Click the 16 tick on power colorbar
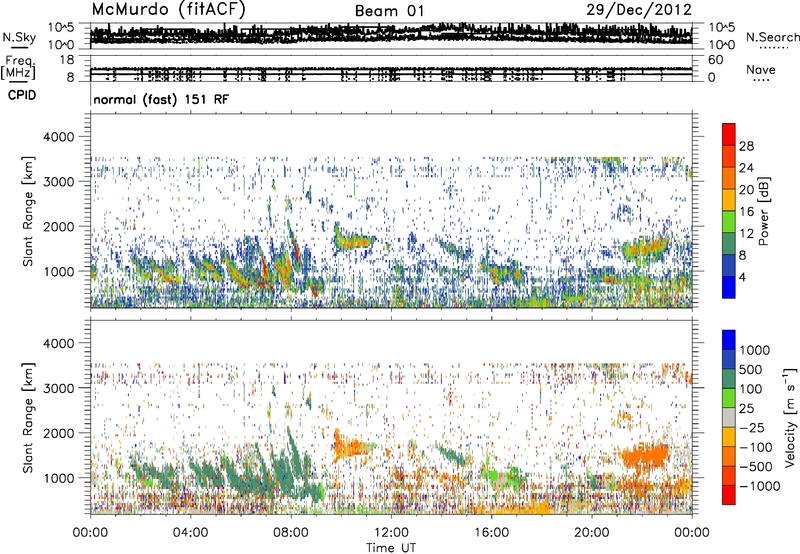Screen dimensions: 800x554 click(746, 212)
